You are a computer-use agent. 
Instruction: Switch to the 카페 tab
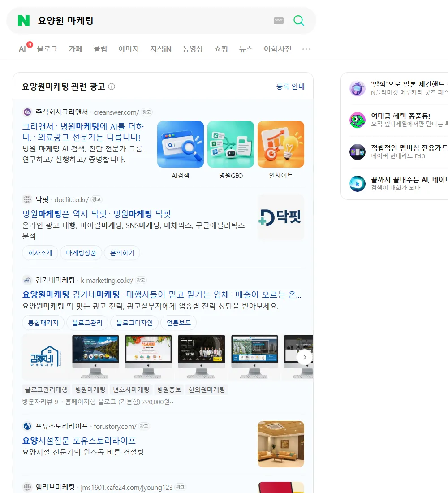tap(75, 49)
